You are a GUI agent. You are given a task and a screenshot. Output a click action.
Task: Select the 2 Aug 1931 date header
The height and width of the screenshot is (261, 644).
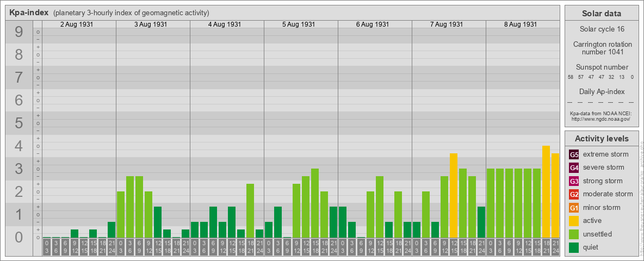[77, 24]
